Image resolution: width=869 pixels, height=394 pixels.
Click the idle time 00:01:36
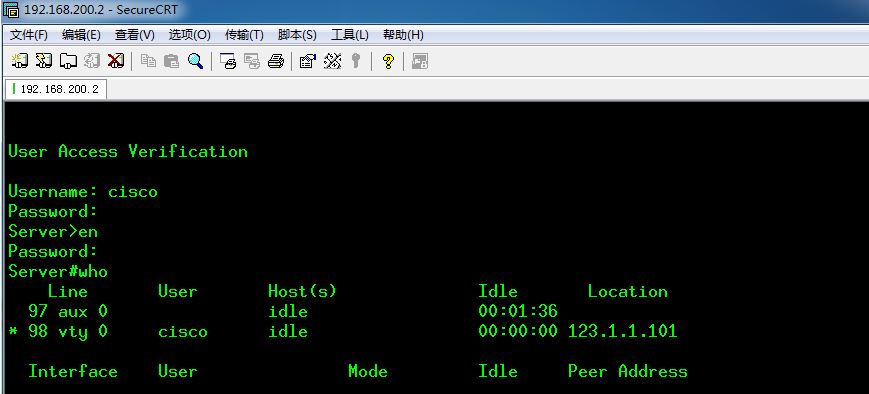518,311
